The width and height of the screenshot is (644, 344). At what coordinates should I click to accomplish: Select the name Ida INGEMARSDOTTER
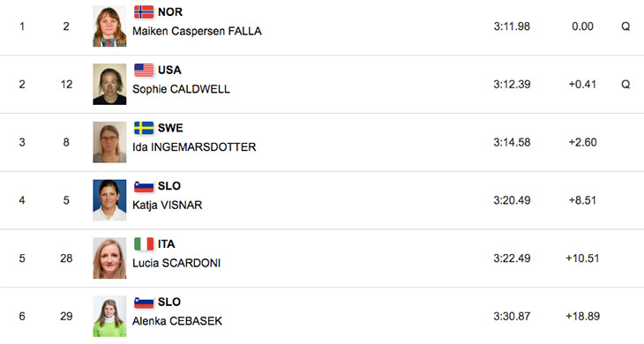[194, 147]
